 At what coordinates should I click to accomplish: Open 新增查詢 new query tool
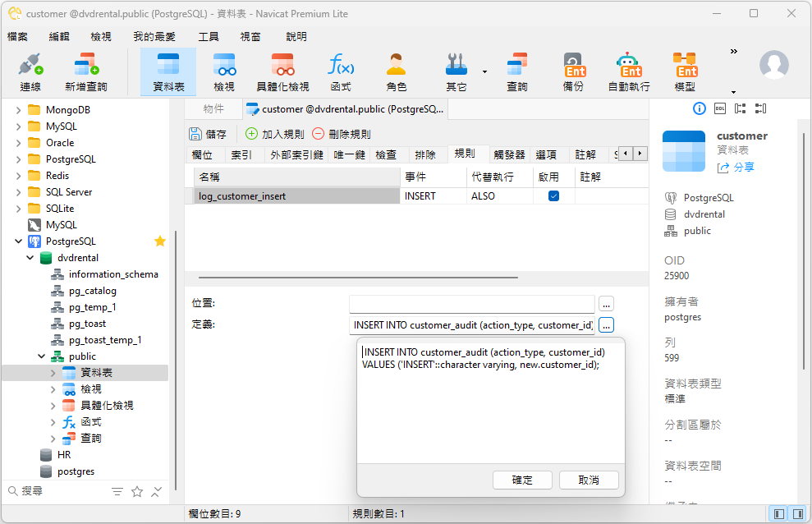coord(85,72)
